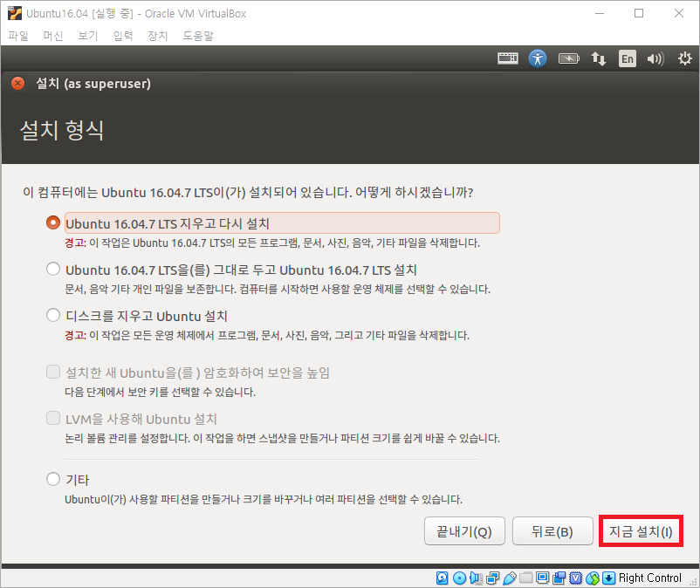Image resolution: width=700 pixels, height=588 pixels.
Task: Click the 지금 설치(I) button
Action: pos(641,531)
